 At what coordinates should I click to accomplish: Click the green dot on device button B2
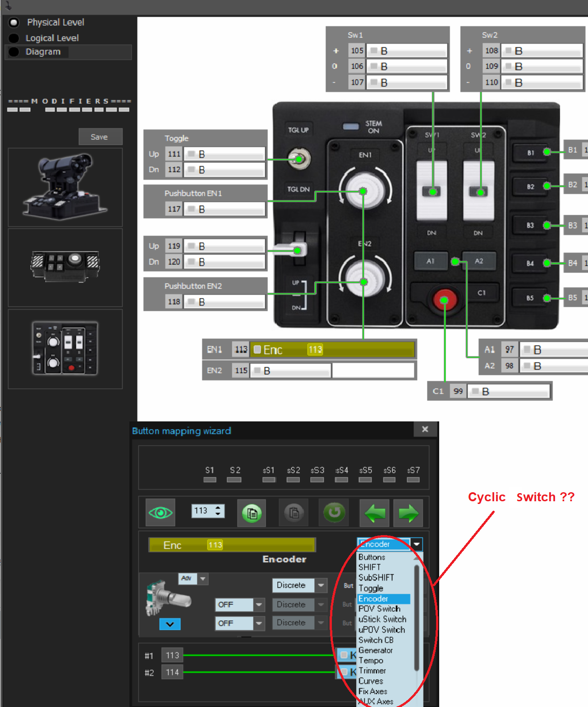point(547,185)
